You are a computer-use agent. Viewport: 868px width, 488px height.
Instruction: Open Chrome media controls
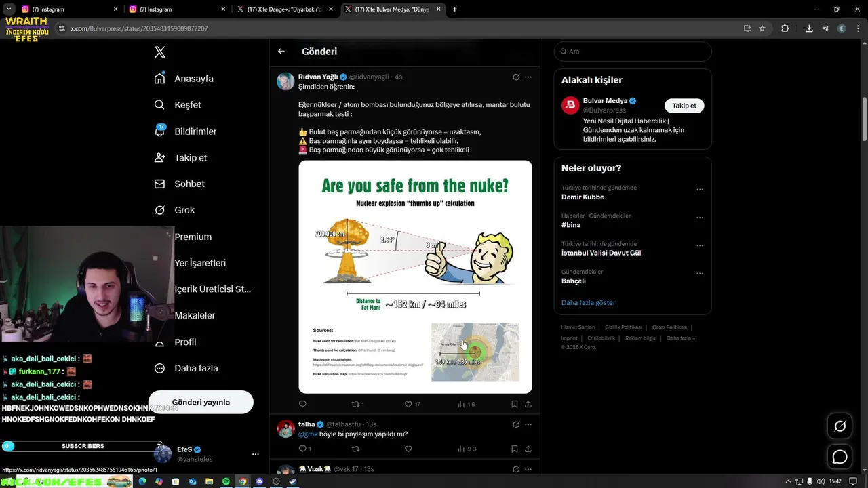click(825, 28)
